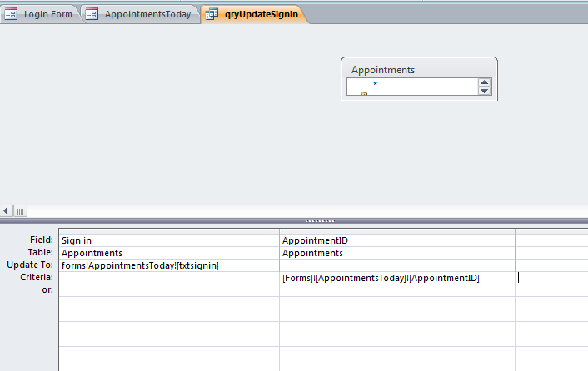Open the AppointmentsToday tab
This screenshot has height=371, width=588.
141,15
